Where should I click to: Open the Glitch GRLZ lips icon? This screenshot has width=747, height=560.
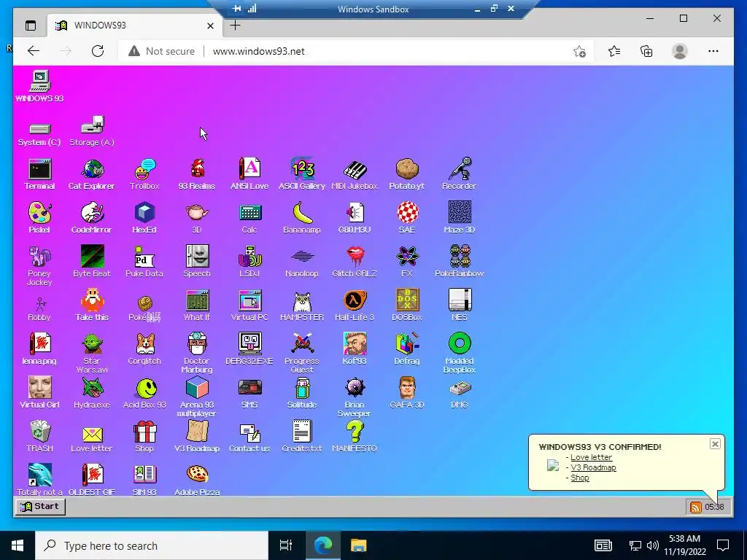tap(355, 262)
